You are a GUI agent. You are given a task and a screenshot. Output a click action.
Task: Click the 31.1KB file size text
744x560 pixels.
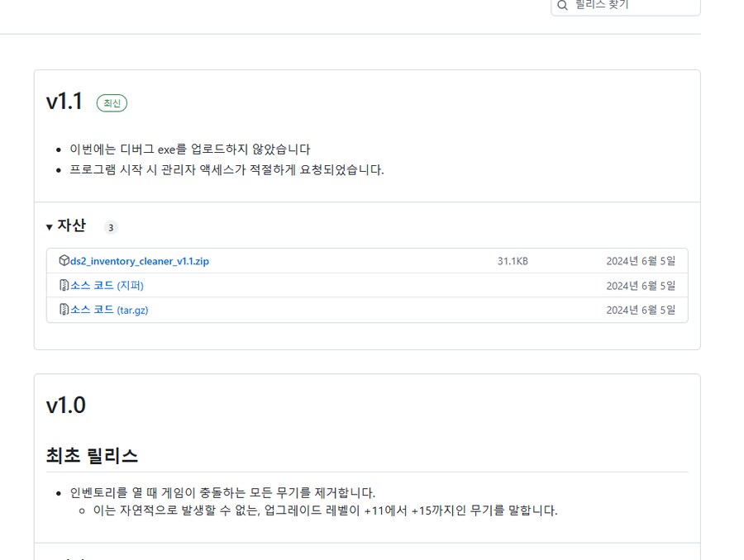pos(513,261)
